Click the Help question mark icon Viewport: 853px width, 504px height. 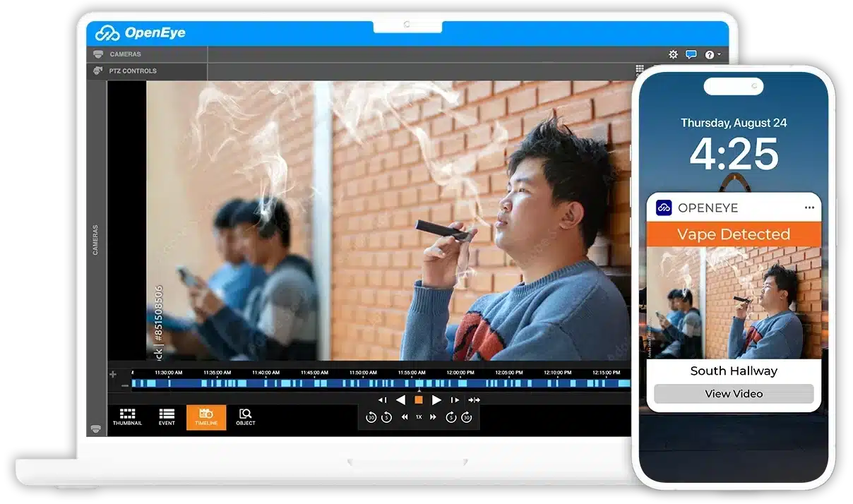click(709, 54)
